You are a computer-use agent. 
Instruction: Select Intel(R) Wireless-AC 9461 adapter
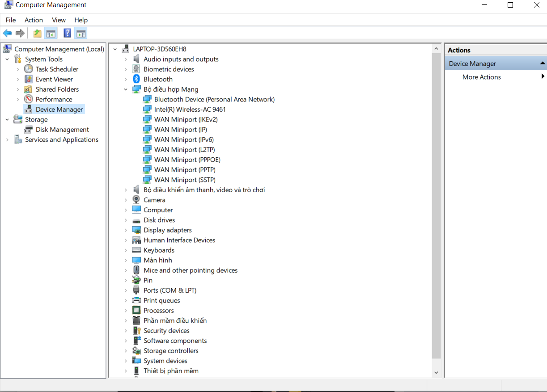tap(190, 110)
